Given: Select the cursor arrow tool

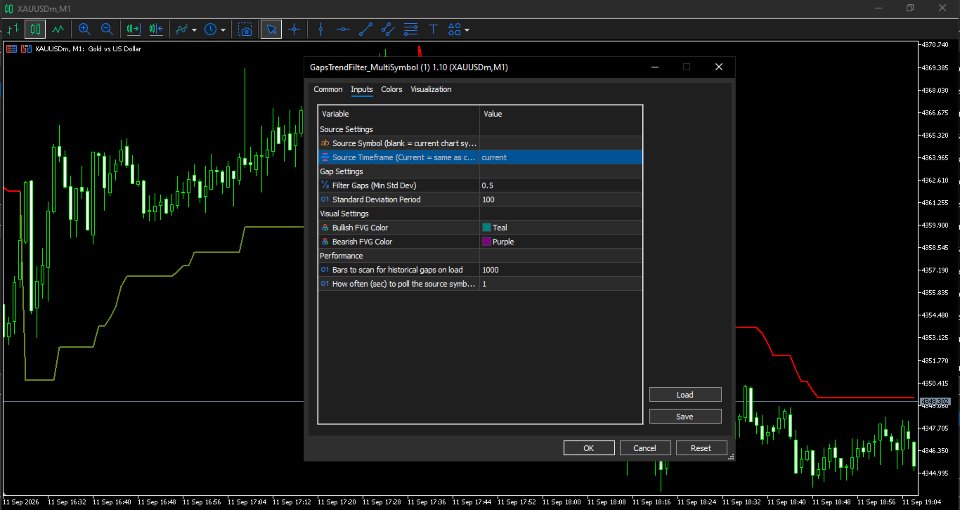Looking at the screenshot, I should tap(271, 29).
